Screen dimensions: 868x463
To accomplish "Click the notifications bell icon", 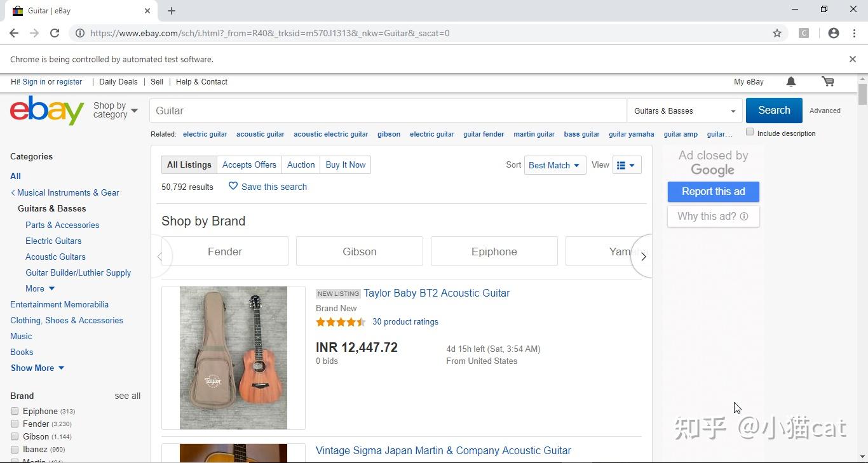I will (x=791, y=81).
